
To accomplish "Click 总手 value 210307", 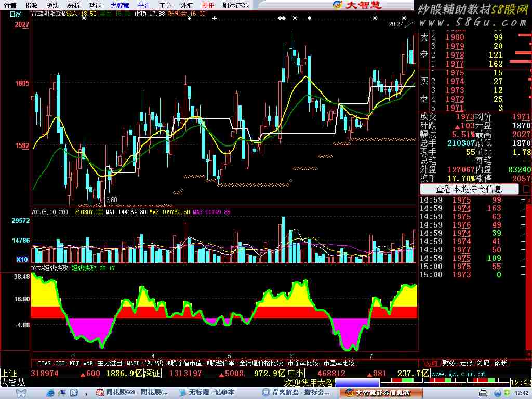I will pyautogui.click(x=461, y=143).
